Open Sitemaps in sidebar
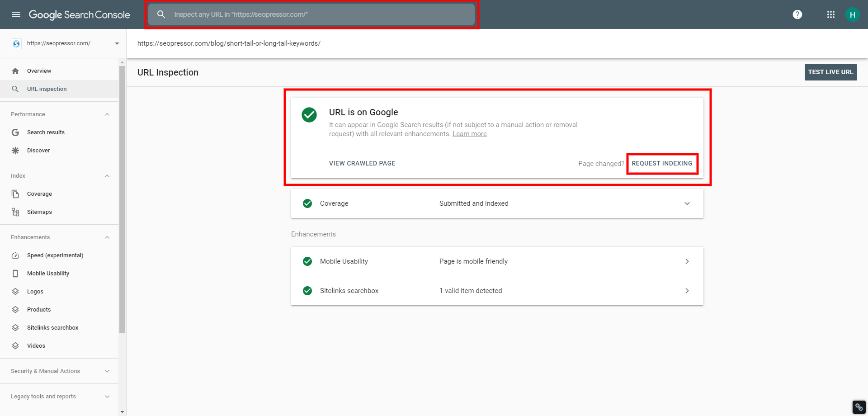The height and width of the screenshot is (416, 868). point(59,212)
